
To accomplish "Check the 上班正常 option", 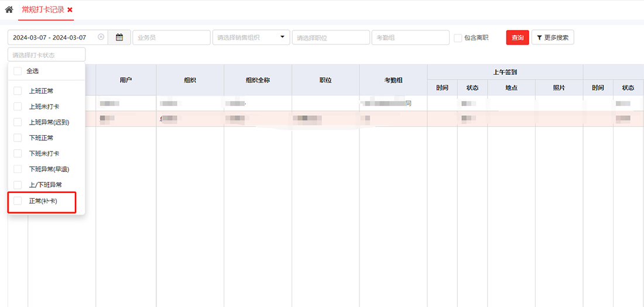I will (18, 91).
